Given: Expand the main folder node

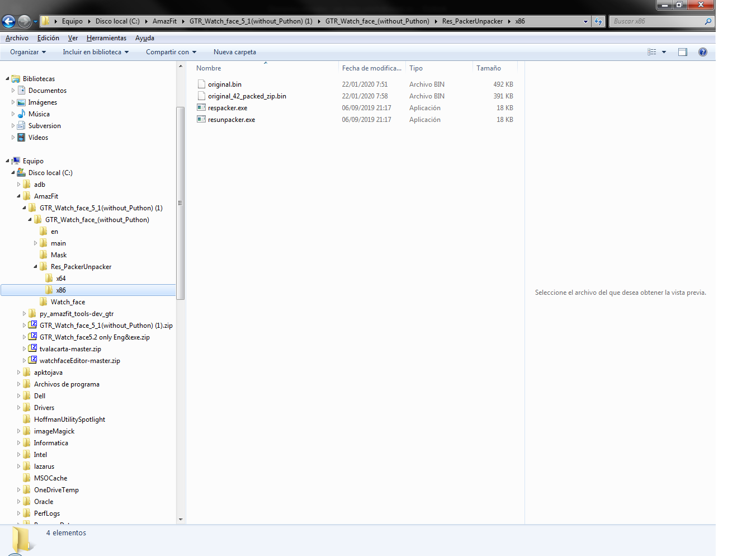Looking at the screenshot, I should (35, 243).
